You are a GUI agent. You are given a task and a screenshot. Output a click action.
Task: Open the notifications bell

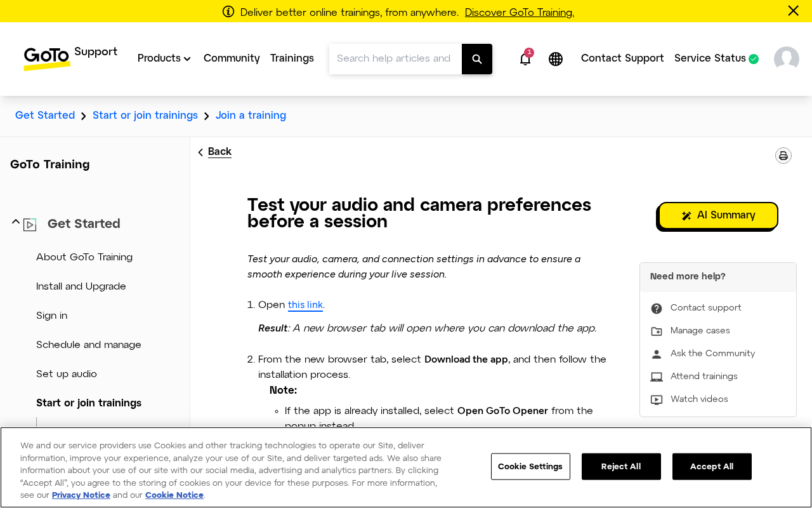(x=525, y=59)
